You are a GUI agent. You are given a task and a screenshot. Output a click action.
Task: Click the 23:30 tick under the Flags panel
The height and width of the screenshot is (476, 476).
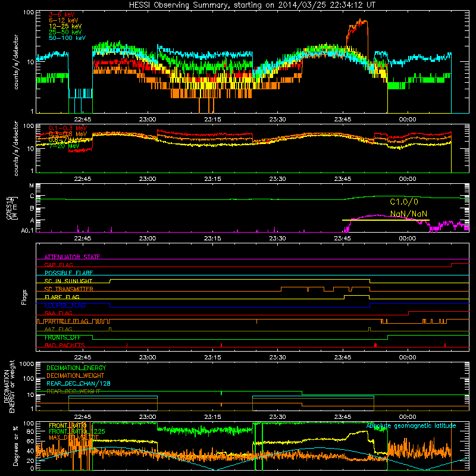[277, 358]
